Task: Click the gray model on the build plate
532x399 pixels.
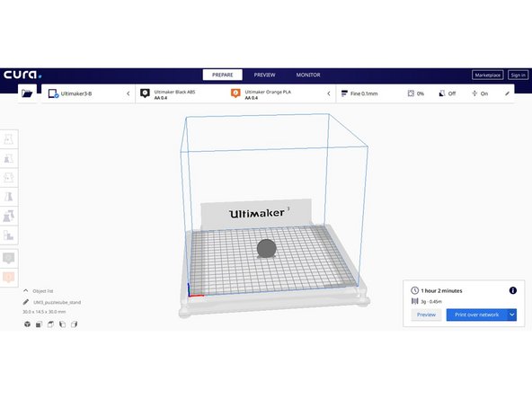Action: click(267, 248)
